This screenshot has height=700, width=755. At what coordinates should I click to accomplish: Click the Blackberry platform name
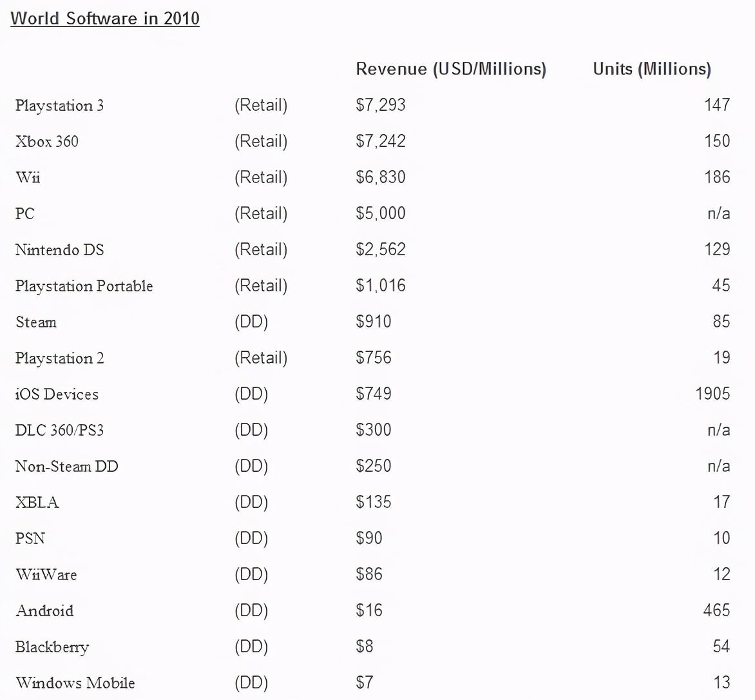[x=52, y=647]
